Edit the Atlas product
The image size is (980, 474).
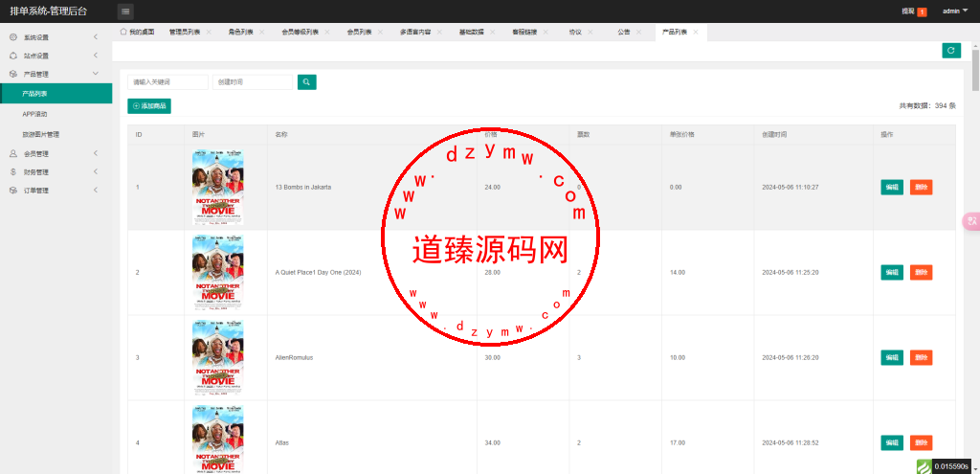(x=892, y=442)
